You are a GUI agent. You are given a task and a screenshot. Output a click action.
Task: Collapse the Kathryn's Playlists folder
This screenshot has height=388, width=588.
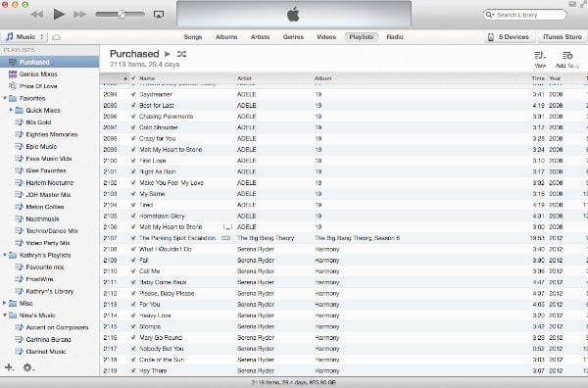point(5,255)
